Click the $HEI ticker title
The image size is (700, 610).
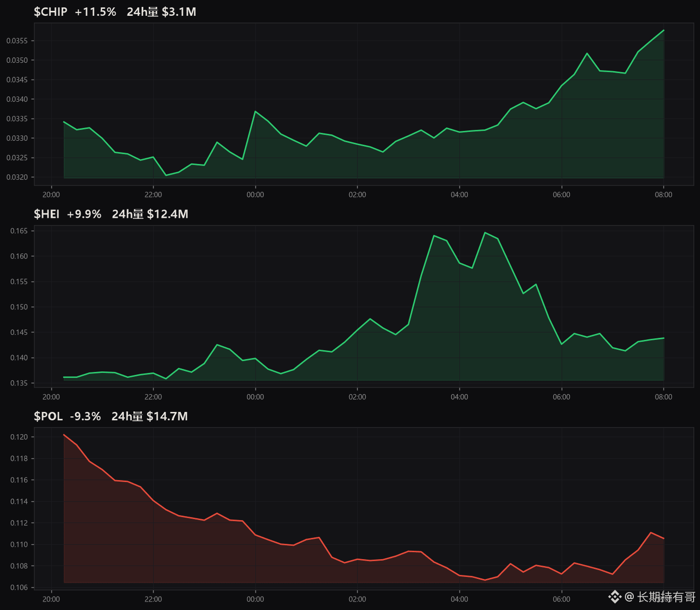(46, 214)
